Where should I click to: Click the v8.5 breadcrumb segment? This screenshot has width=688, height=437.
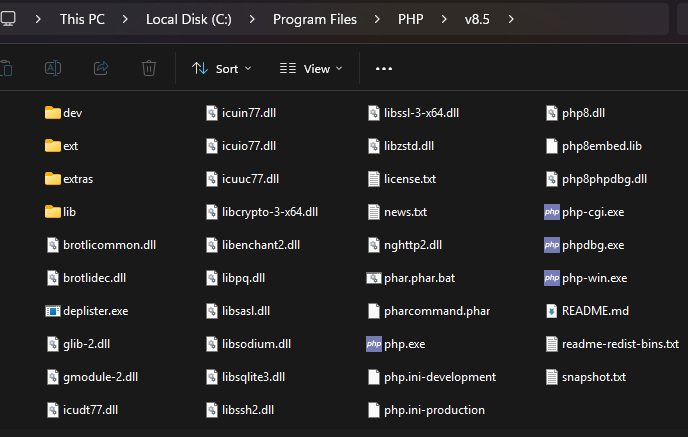tap(477, 19)
